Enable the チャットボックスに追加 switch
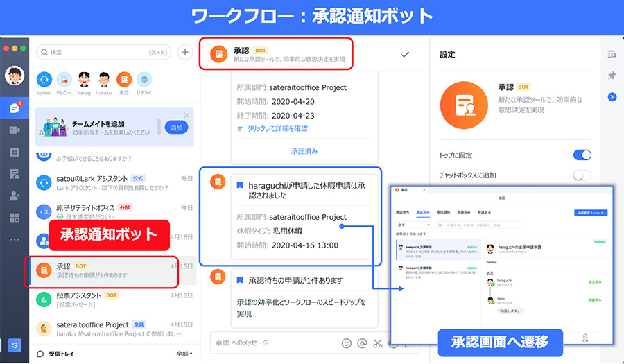Viewport: 624px width, 364px height. [x=582, y=175]
